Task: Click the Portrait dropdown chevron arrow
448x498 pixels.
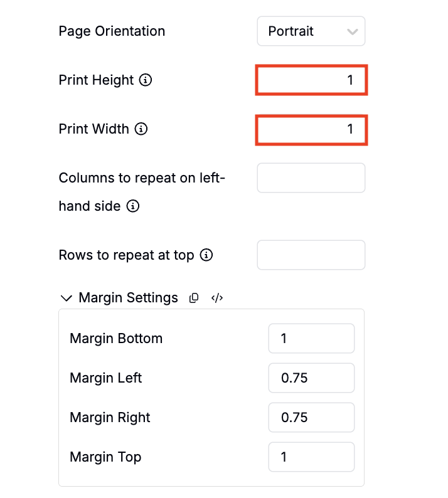Action: [353, 31]
